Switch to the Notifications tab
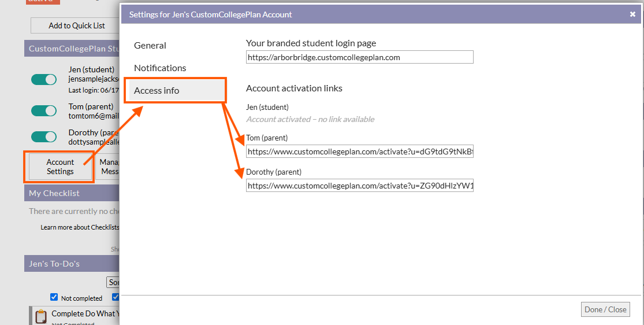This screenshot has width=644, height=325. [x=160, y=68]
